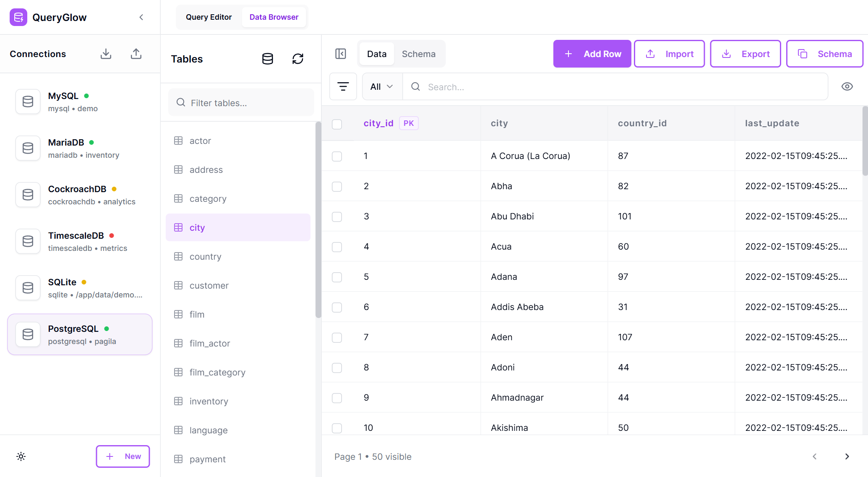Toggle the light/dark theme sun icon

click(21, 456)
